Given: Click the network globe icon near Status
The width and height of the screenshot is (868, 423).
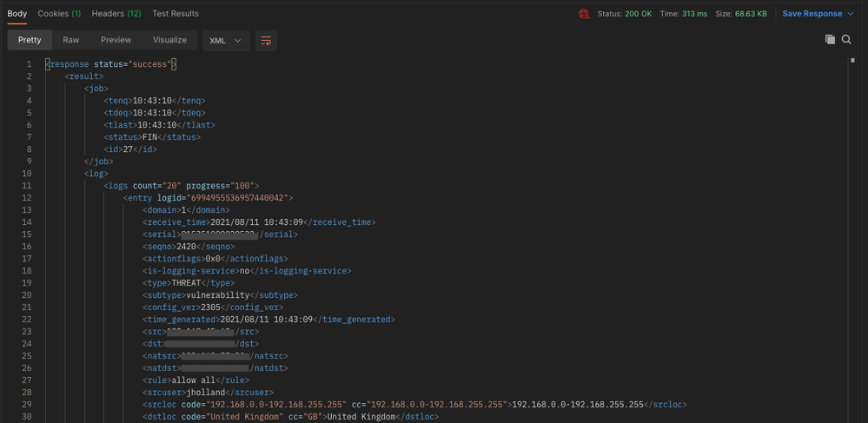Looking at the screenshot, I should [584, 14].
